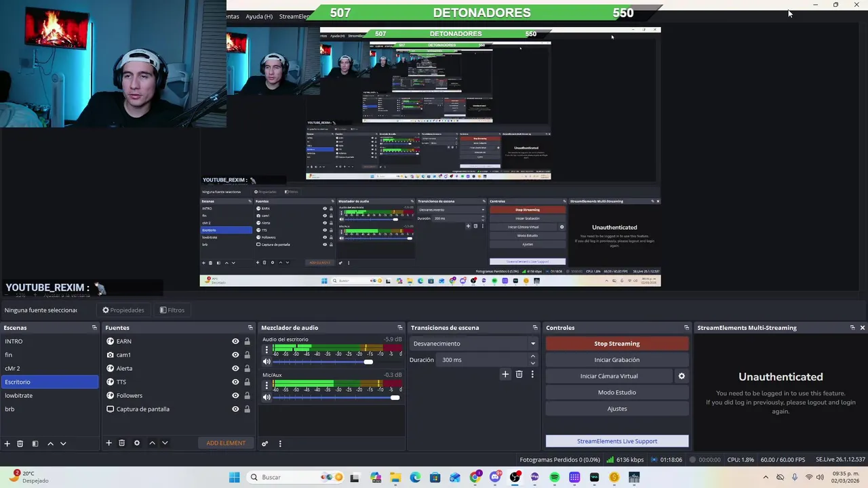Move source up in Fuentes list

pos(152,443)
